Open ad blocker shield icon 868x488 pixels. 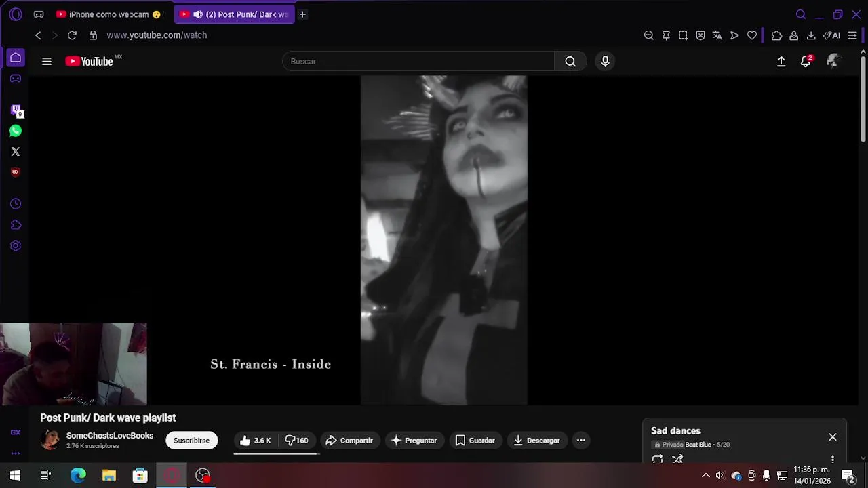[x=701, y=35]
